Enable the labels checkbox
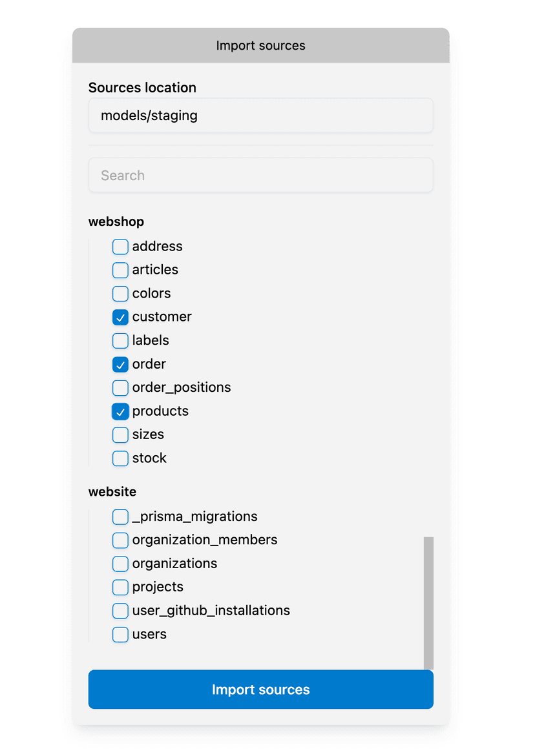This screenshot has height=756, width=535. tap(120, 341)
